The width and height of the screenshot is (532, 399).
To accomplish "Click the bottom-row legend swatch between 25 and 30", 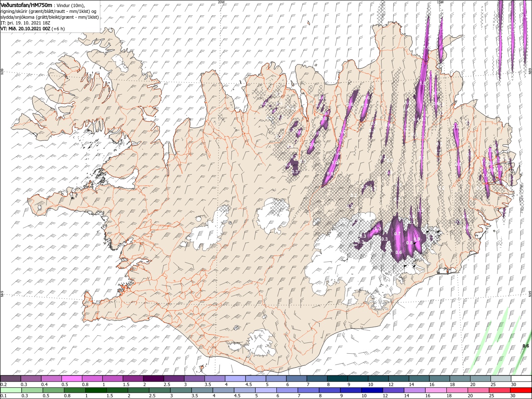I will point(500,390).
